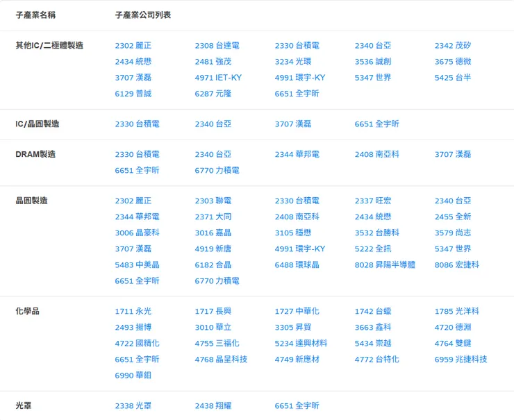The height and width of the screenshot is (420, 514).
Task: Click 3006 晶豪科 link
Action: click(137, 233)
